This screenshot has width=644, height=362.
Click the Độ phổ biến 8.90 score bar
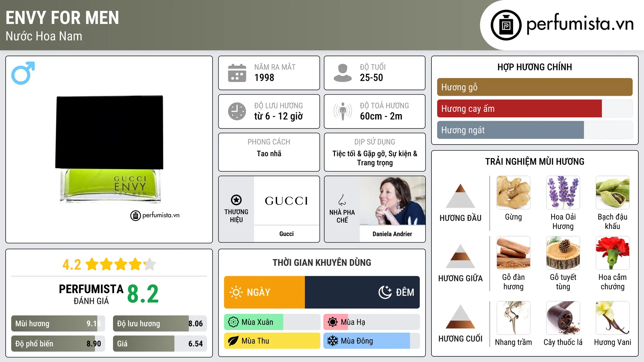[58, 343]
